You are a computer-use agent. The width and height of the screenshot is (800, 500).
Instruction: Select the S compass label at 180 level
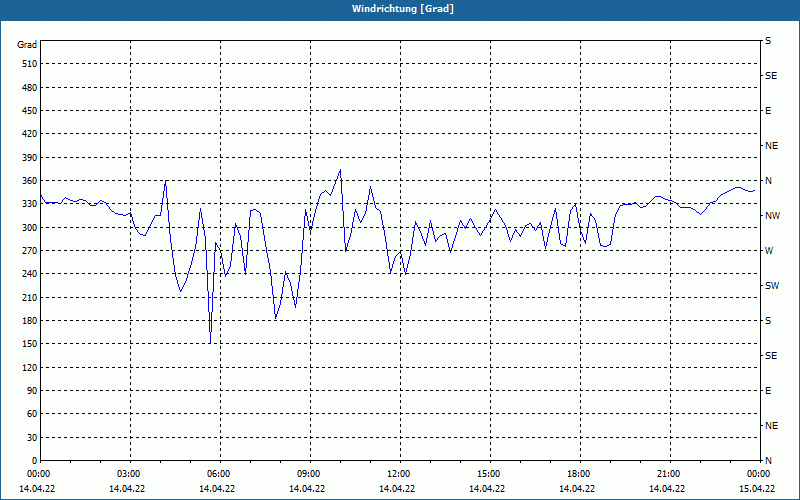768,321
